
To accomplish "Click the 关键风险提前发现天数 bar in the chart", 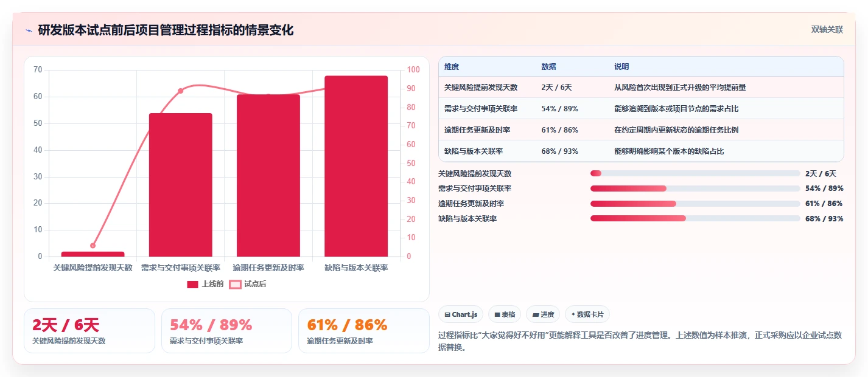I will [x=93, y=254].
